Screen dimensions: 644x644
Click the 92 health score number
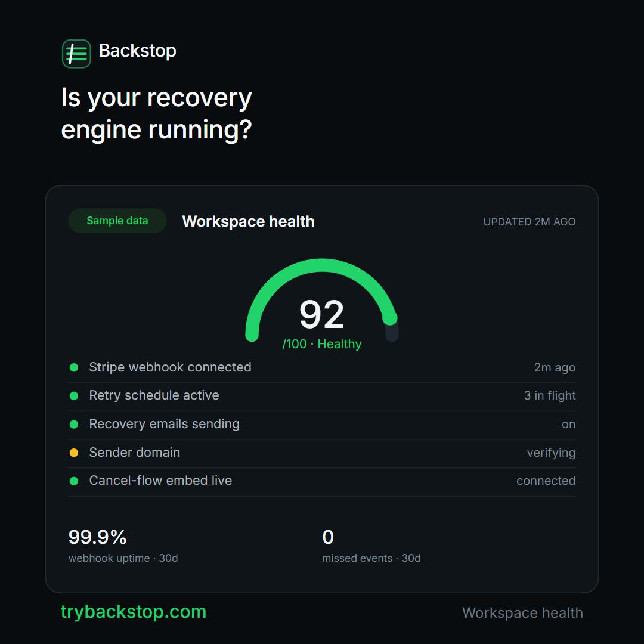(x=321, y=314)
